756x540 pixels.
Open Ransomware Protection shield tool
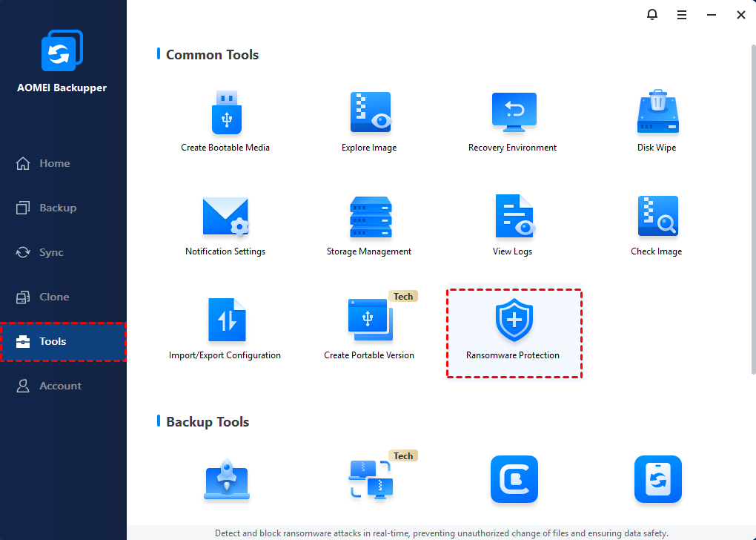(x=514, y=333)
